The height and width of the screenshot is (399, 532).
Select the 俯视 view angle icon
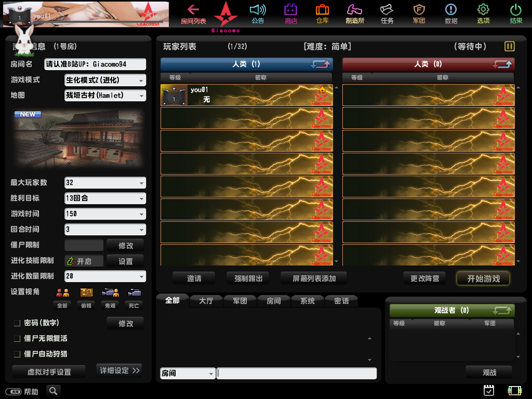point(86,293)
